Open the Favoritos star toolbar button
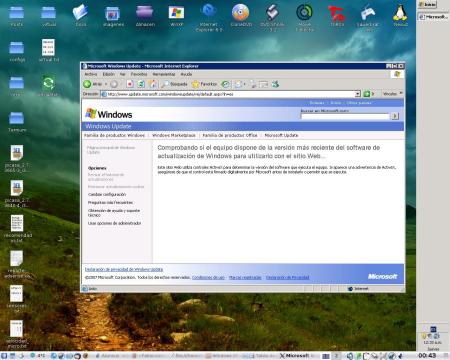This screenshot has width=450, height=360. click(204, 84)
